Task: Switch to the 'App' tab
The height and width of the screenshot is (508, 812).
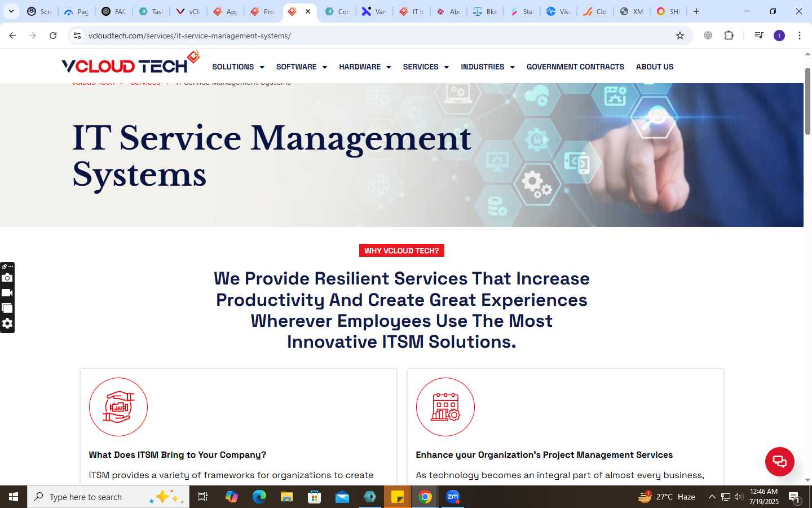Action: [225, 11]
